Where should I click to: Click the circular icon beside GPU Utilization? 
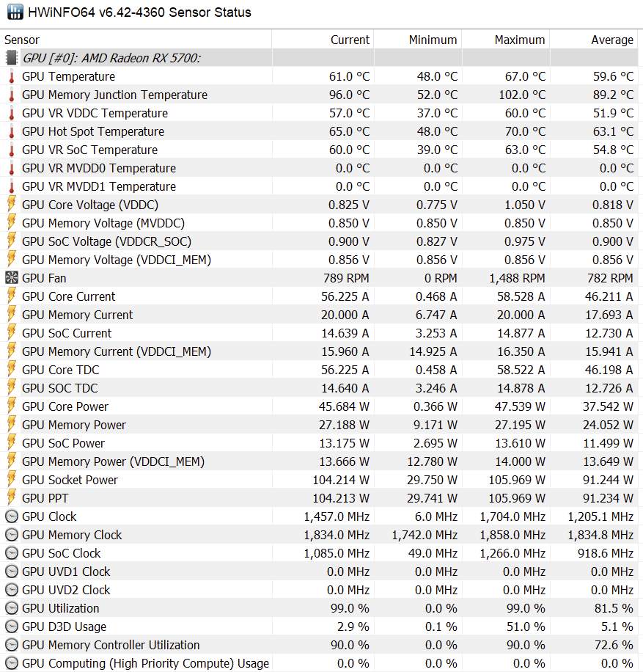click(12, 608)
